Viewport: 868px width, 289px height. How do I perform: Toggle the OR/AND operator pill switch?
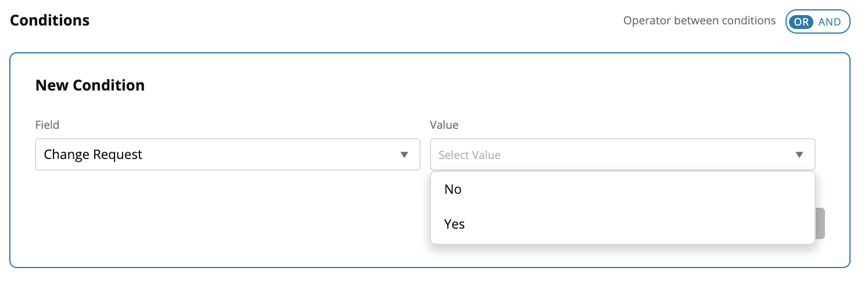pos(817,21)
